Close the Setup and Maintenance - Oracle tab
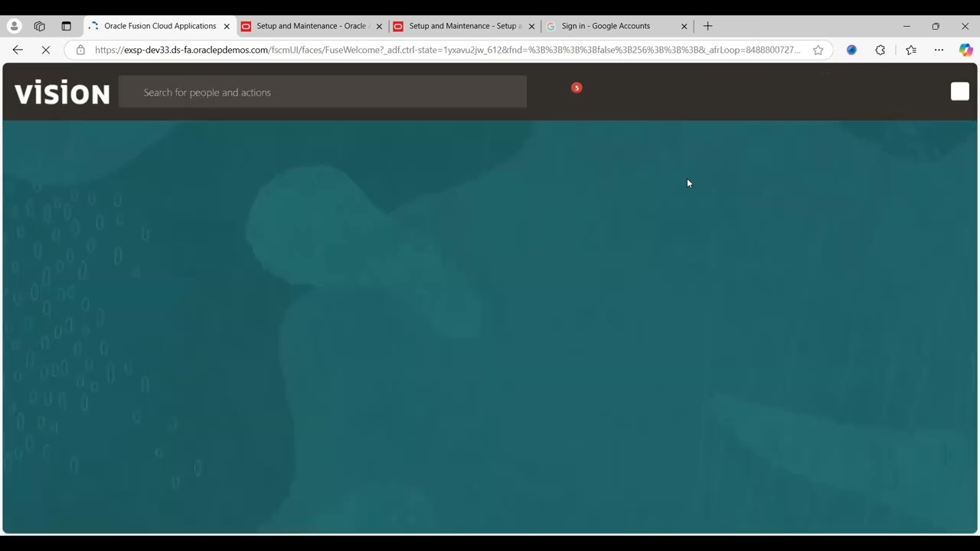 click(379, 26)
